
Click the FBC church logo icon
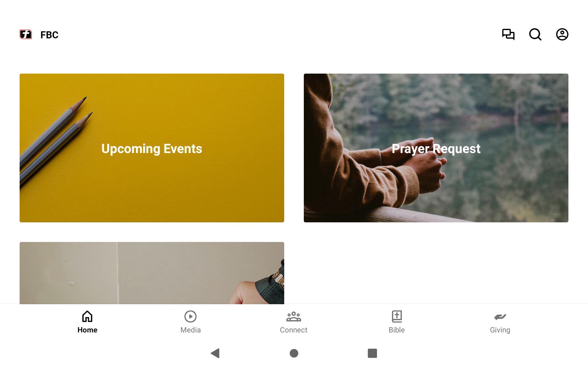point(26,34)
